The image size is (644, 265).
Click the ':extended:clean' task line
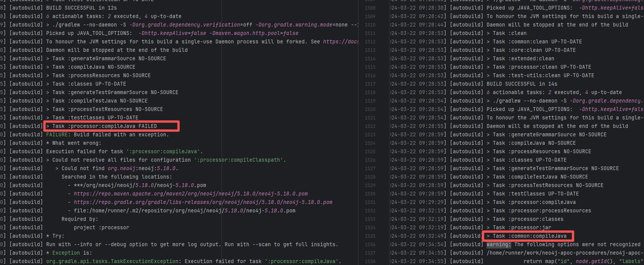click(524, 59)
